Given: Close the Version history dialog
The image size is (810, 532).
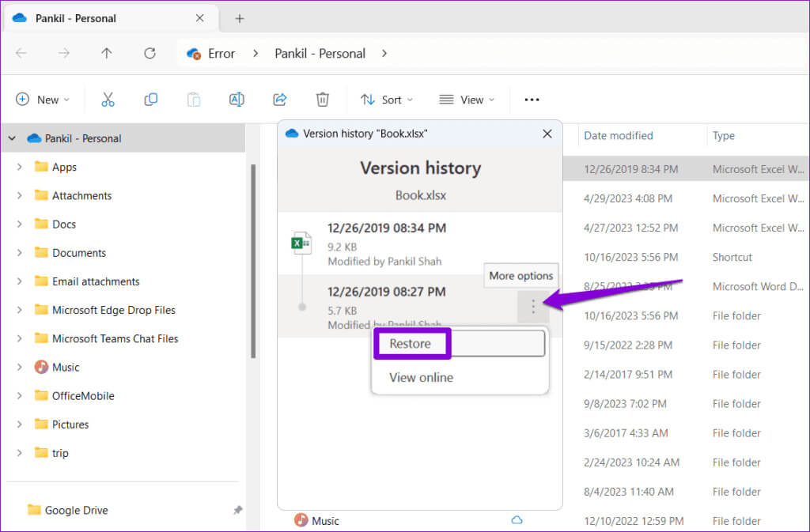Looking at the screenshot, I should 547,134.
